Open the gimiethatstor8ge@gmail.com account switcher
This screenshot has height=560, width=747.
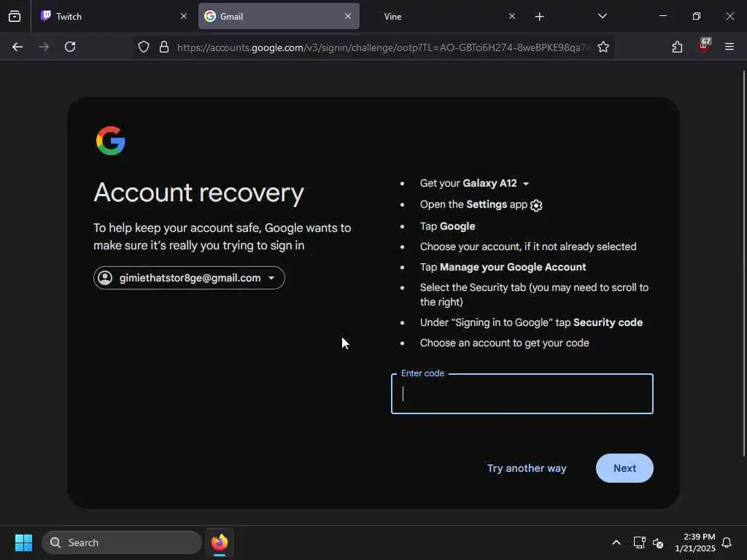pos(189,278)
